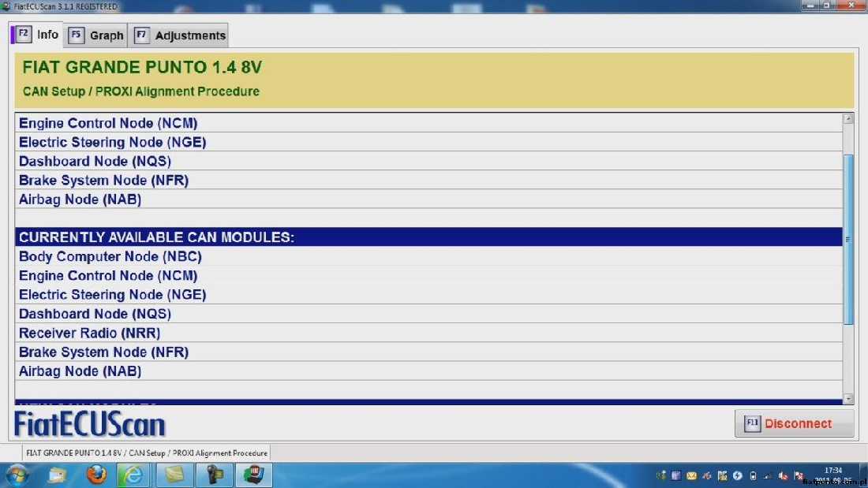Click the list scrollbar down arrow
The image size is (868, 488).
tap(848, 398)
